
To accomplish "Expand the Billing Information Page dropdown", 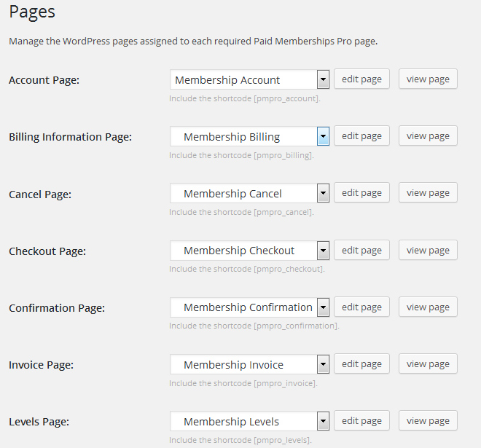I will click(249, 136).
